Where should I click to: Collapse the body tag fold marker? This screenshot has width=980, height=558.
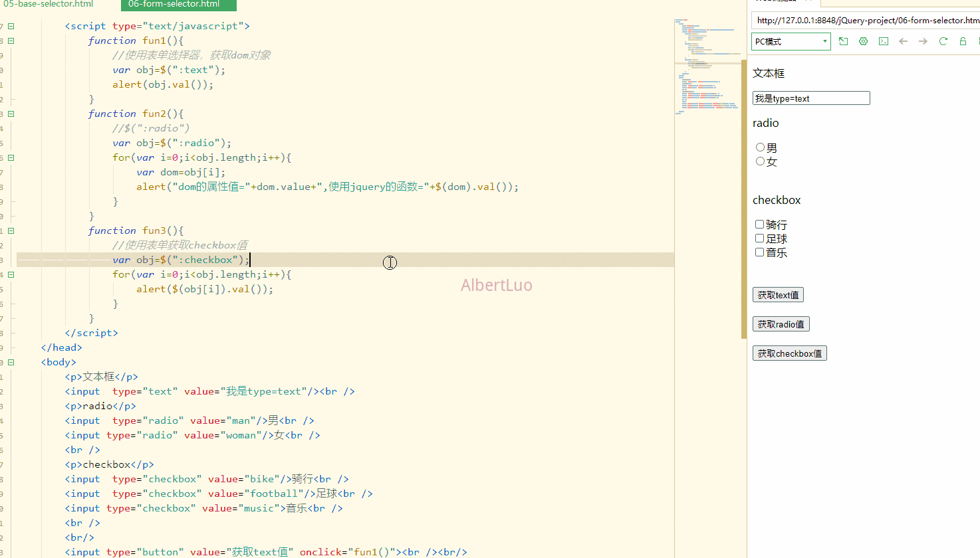click(11, 362)
